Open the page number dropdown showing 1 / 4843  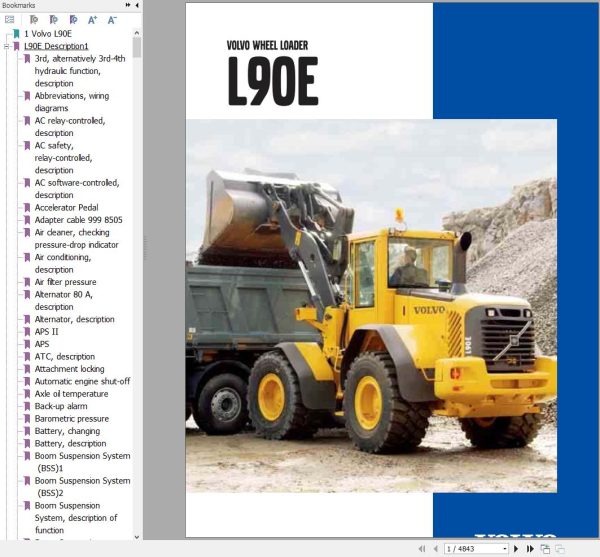click(x=505, y=549)
